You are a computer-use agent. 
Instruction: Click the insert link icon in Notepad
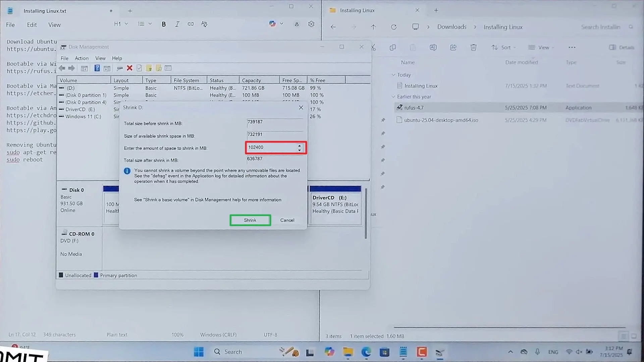tap(191, 24)
